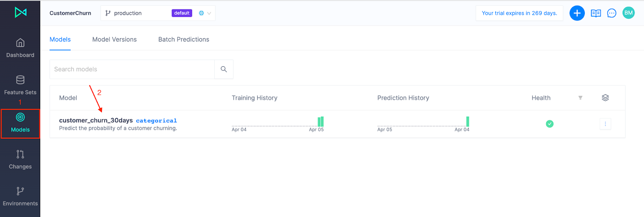Select the Models sidebar icon
Image resolution: width=644 pixels, height=217 pixels.
coord(20,117)
